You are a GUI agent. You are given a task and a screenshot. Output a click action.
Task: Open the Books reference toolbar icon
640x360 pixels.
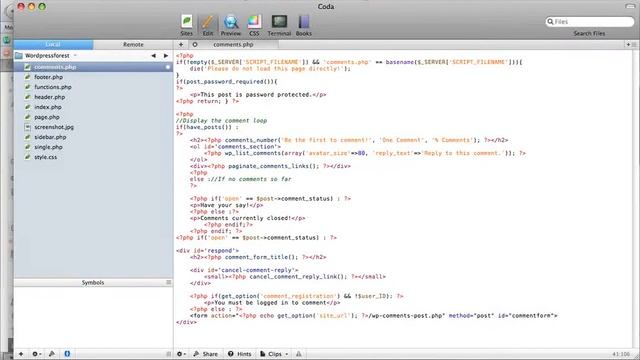point(304,25)
